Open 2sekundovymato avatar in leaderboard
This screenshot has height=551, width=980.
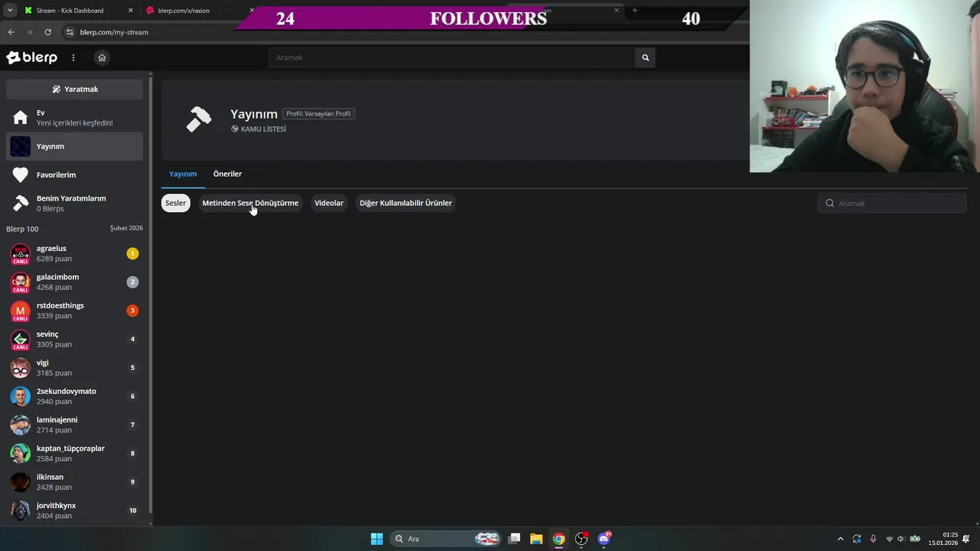pyautogui.click(x=21, y=396)
